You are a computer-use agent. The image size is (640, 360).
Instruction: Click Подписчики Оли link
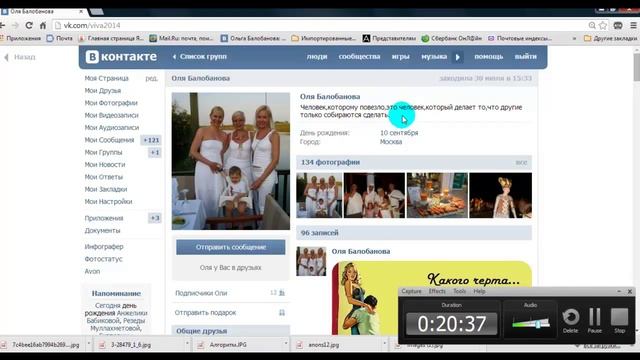[x=201, y=293]
